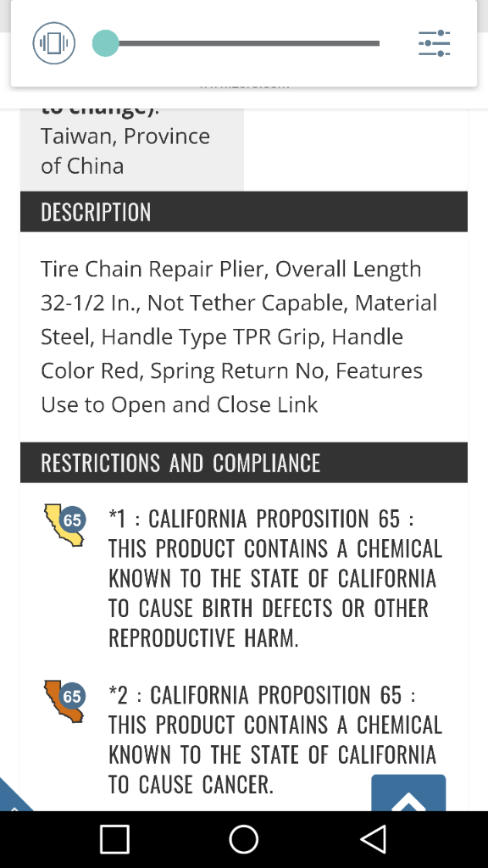Tap the Android back triangle button
The height and width of the screenshot is (868, 488).
[x=373, y=839]
